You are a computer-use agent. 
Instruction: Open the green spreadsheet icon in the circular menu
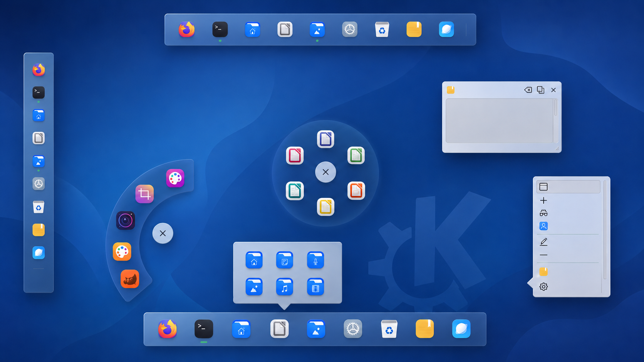pos(356,155)
